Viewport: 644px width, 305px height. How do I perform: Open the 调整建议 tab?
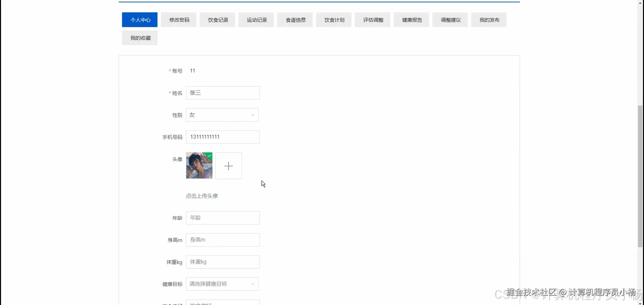450,19
